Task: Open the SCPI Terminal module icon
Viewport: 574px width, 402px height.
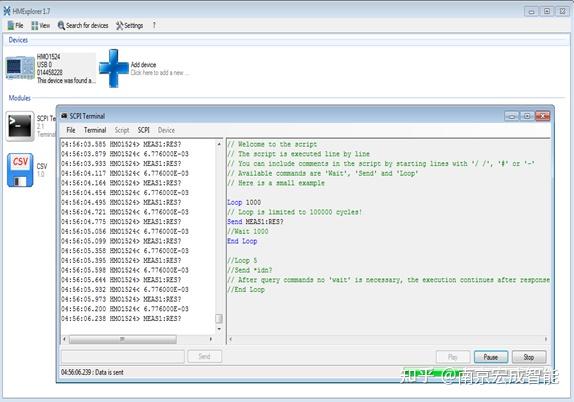Action: [x=20, y=126]
